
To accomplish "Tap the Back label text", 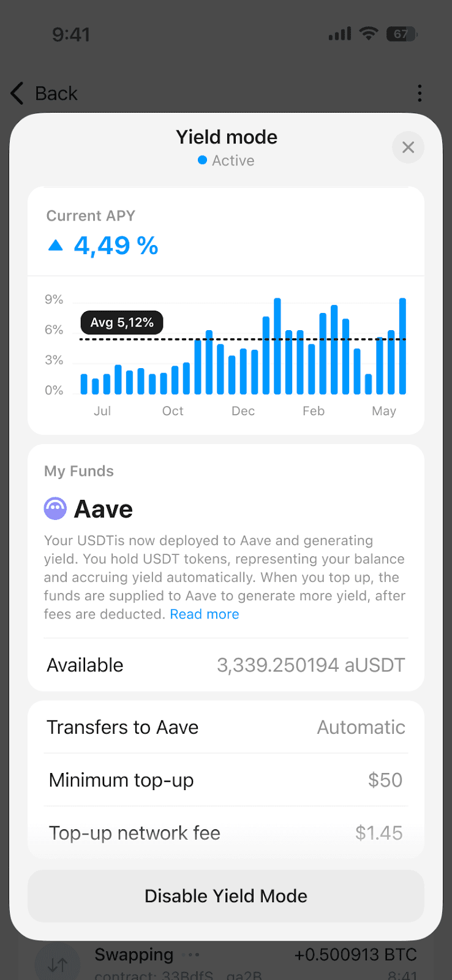I will tap(56, 94).
